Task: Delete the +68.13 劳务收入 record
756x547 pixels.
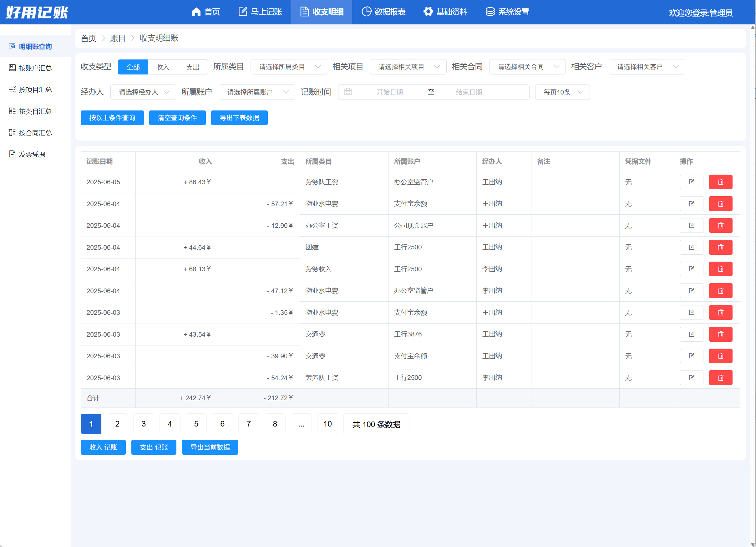Action: point(720,269)
